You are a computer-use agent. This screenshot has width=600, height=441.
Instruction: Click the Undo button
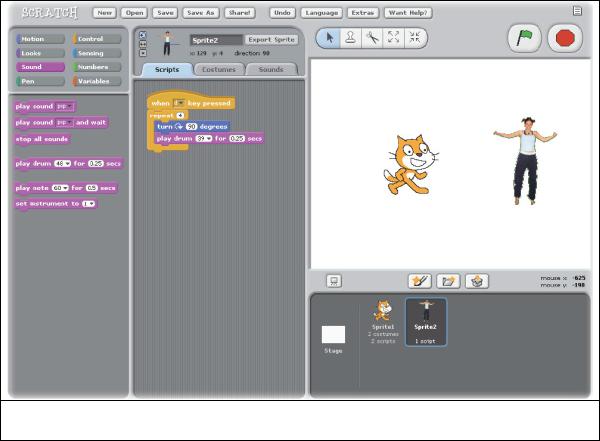pyautogui.click(x=282, y=13)
